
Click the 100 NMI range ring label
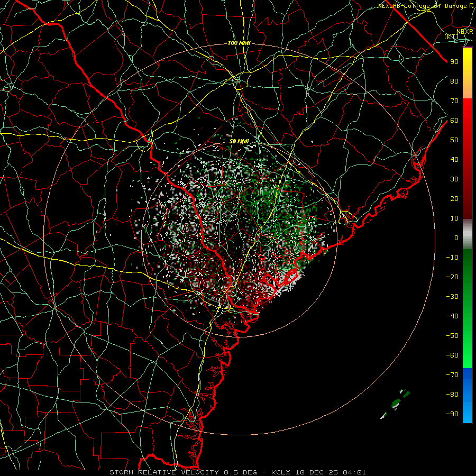tap(239, 43)
